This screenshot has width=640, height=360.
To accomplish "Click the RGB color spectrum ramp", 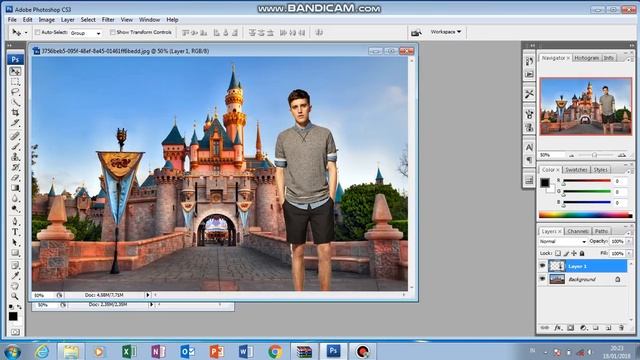I will pos(585,215).
